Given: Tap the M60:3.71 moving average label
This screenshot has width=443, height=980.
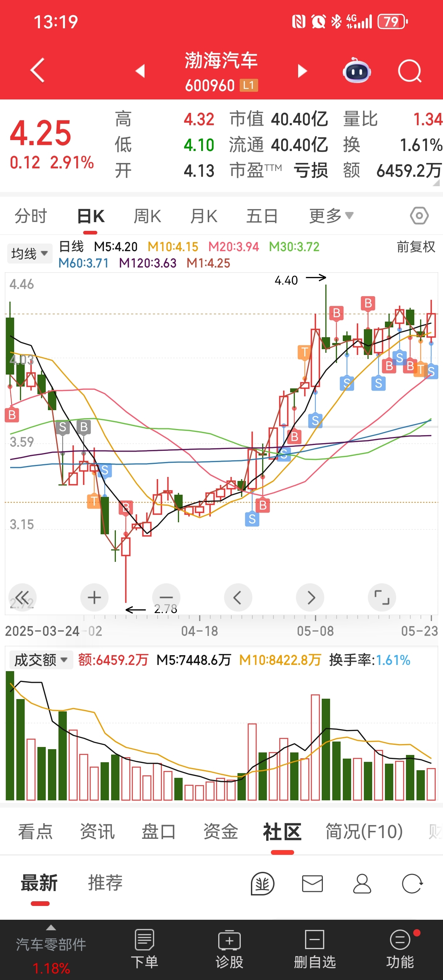Looking at the screenshot, I should click(84, 263).
